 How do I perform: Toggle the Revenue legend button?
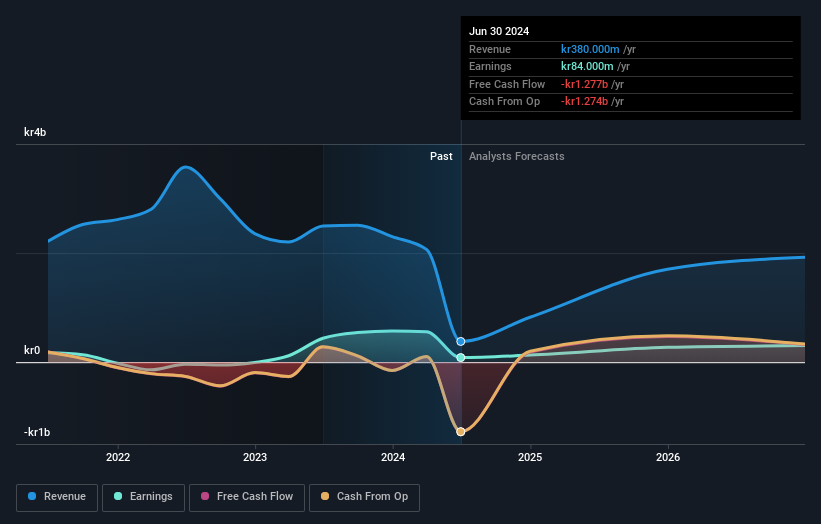pyautogui.click(x=57, y=497)
